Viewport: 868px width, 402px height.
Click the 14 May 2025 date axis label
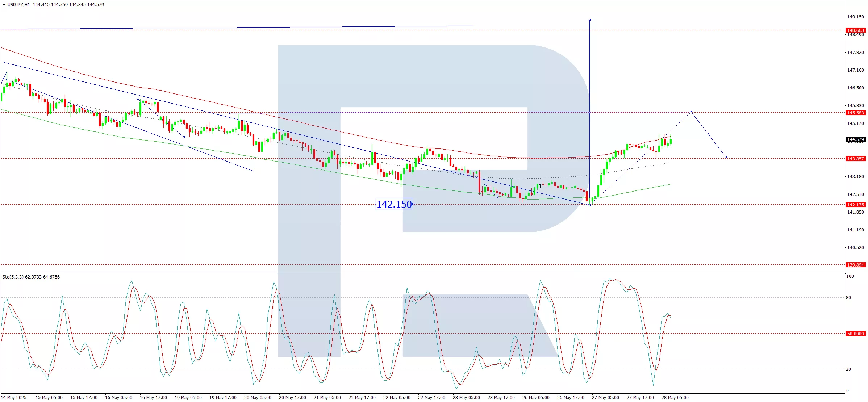(14, 398)
